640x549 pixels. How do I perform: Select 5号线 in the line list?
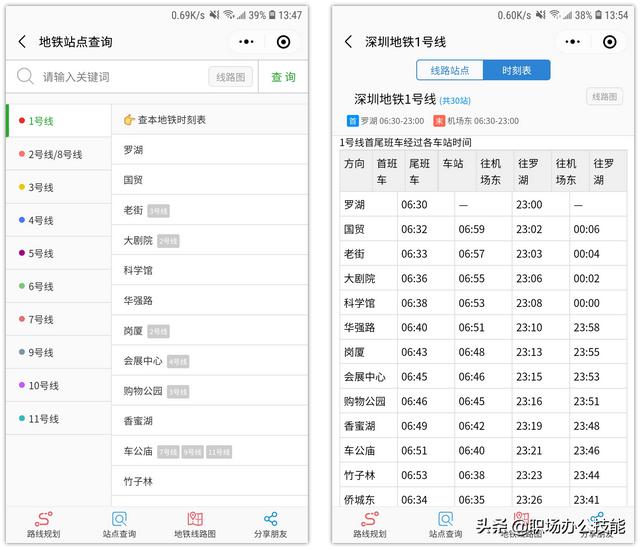59,253
